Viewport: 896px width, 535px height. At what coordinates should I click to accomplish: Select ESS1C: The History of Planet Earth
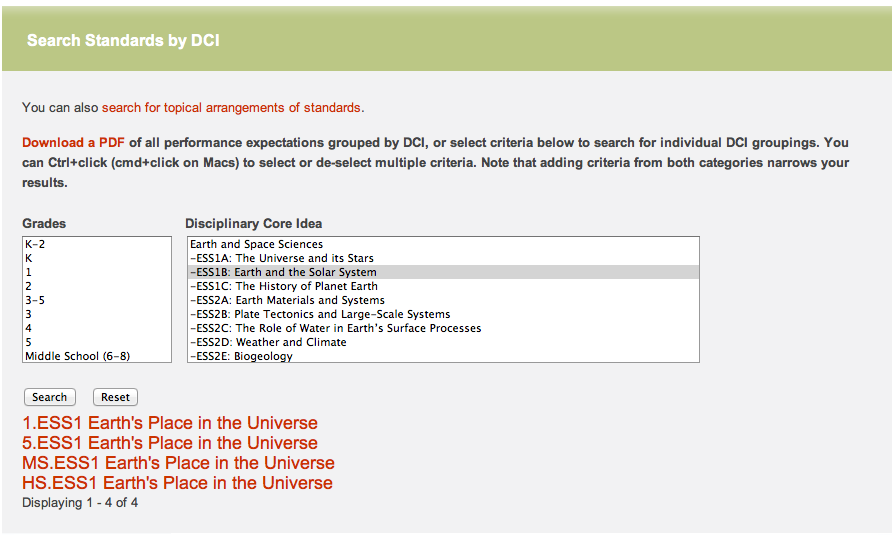coord(443,286)
